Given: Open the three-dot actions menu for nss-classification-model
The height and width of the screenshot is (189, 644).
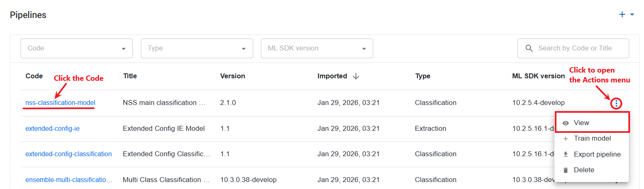Looking at the screenshot, I should pos(616,103).
